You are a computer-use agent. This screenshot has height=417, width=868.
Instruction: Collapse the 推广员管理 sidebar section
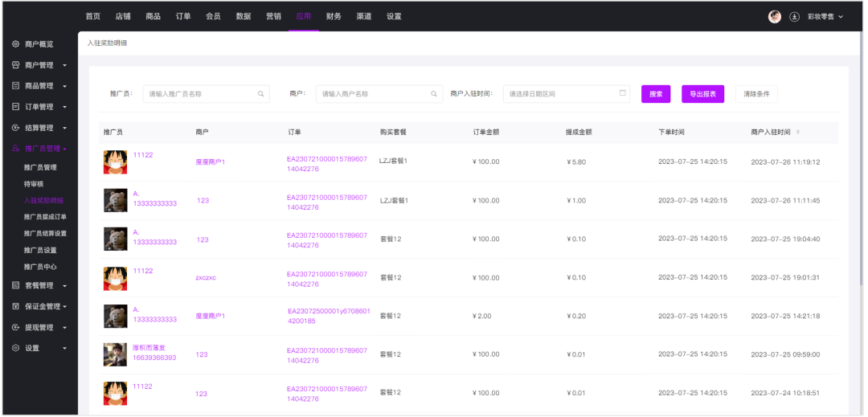click(x=64, y=149)
